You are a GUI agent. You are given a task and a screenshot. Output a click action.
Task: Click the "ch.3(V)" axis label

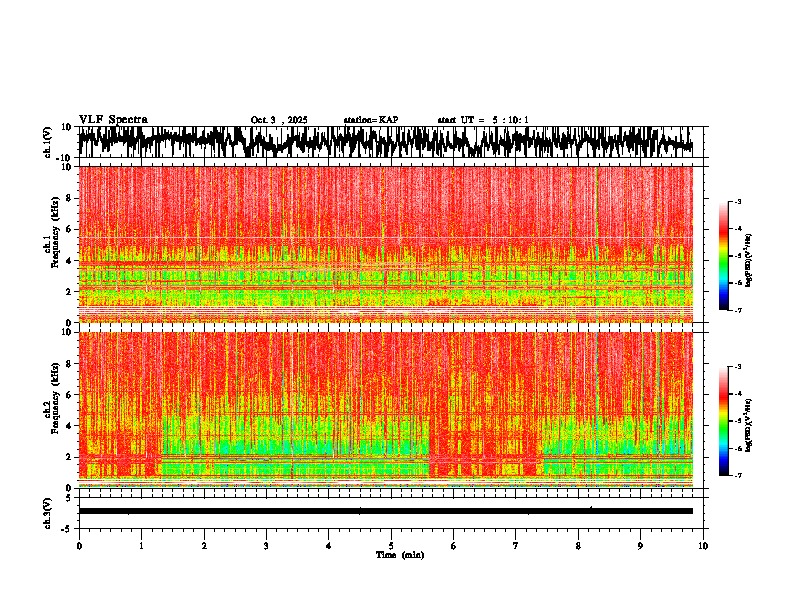pos(48,513)
